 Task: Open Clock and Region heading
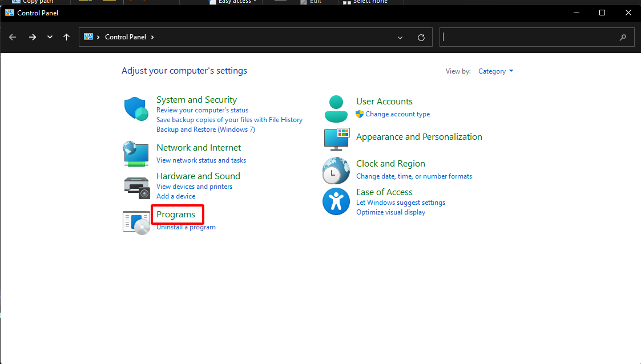pyautogui.click(x=390, y=163)
